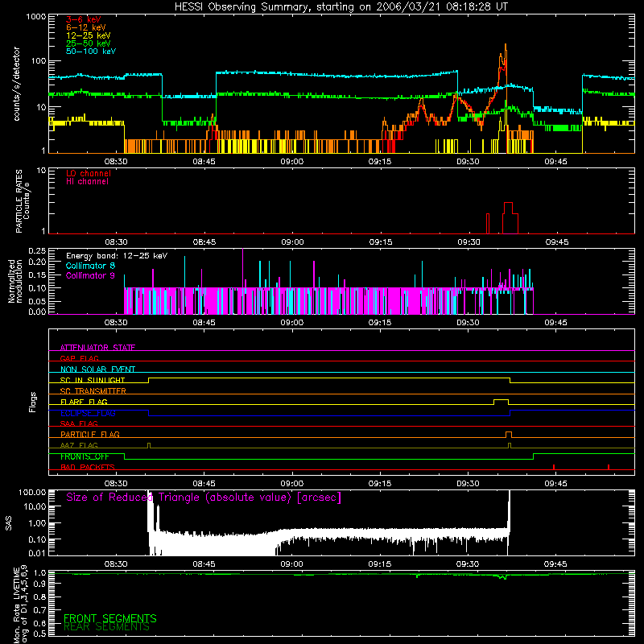This screenshot has height=644, width=644.
Task: Click the AAZ_FLAG label
Action: pyautogui.click(x=79, y=445)
